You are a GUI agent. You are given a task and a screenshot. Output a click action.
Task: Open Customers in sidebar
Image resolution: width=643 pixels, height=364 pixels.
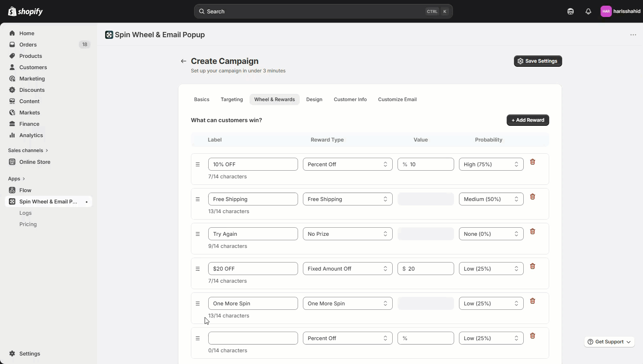[x=49, y=67]
